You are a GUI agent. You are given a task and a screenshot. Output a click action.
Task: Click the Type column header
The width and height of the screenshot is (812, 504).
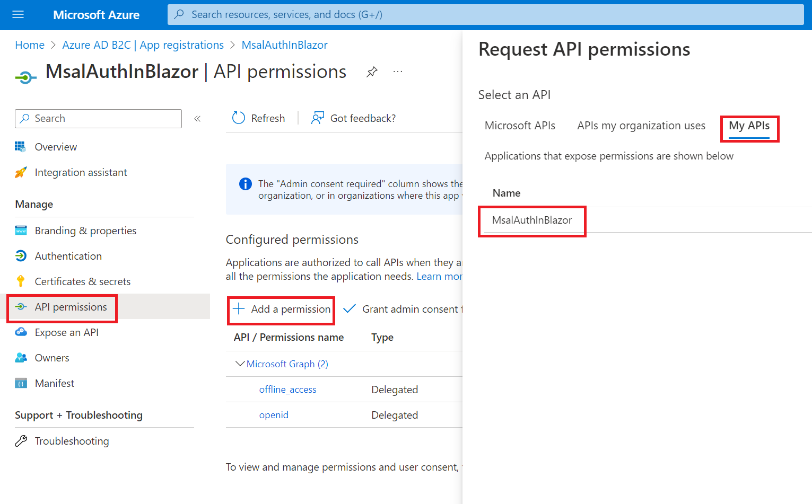(x=382, y=337)
